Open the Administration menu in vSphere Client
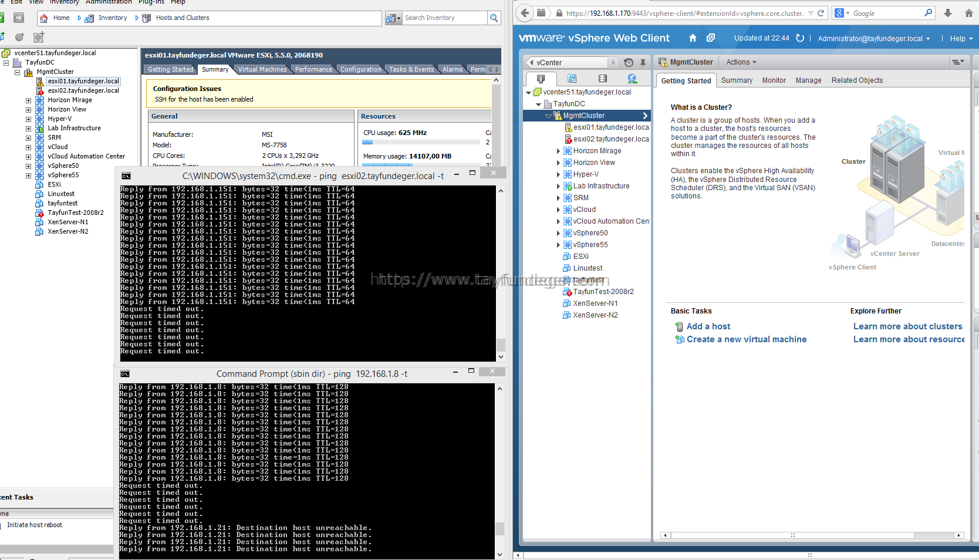The image size is (979, 560). pos(109,2)
